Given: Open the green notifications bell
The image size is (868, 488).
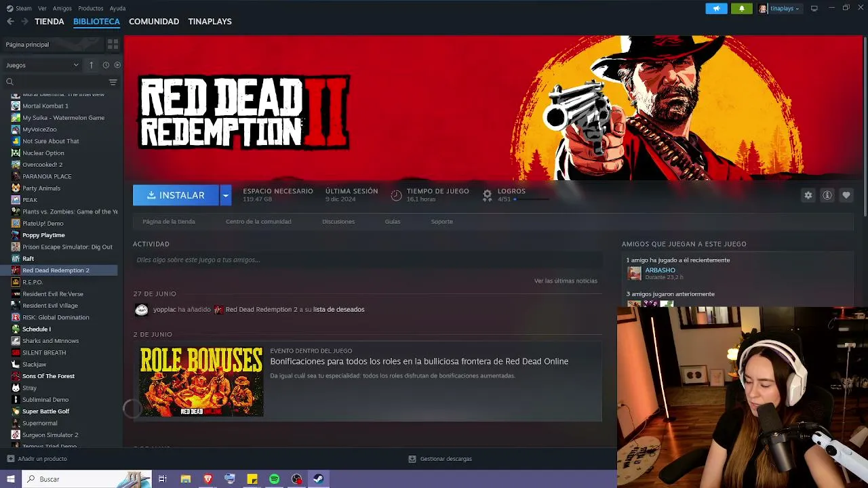Looking at the screenshot, I should 741,9.
